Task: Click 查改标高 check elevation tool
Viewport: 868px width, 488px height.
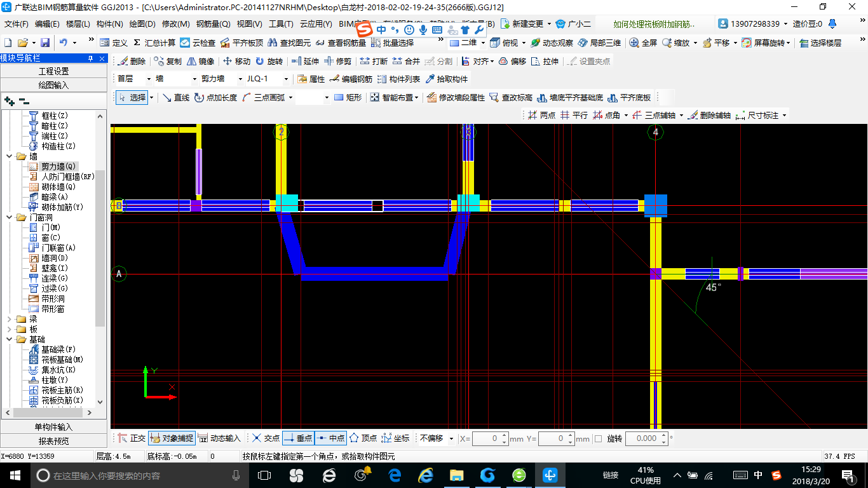Action: (x=511, y=97)
